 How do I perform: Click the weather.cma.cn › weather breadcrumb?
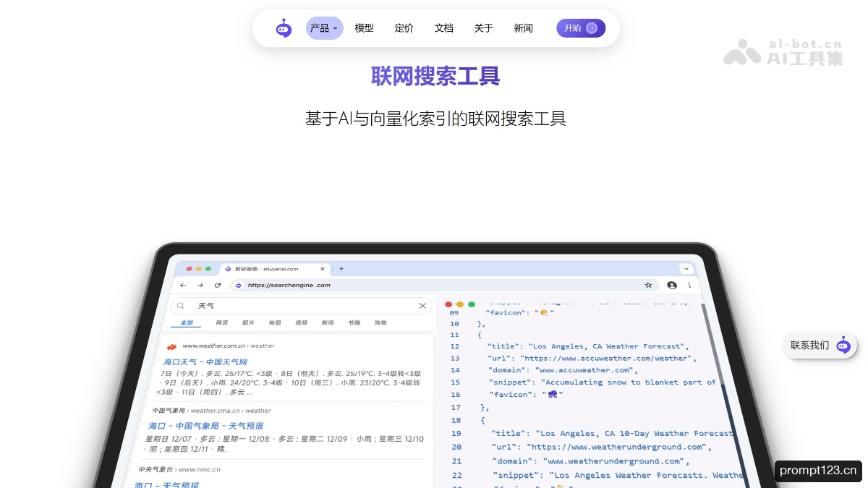(231, 411)
